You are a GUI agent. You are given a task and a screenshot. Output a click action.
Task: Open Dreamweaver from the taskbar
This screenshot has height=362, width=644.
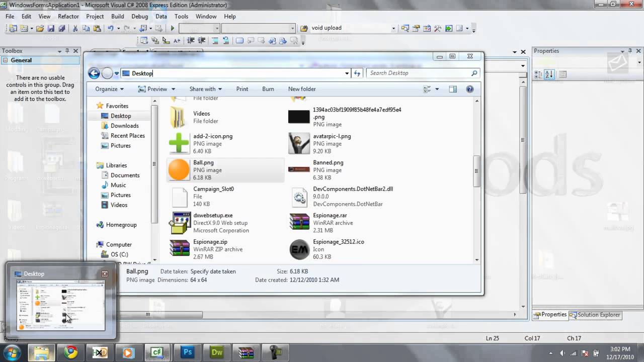217,352
